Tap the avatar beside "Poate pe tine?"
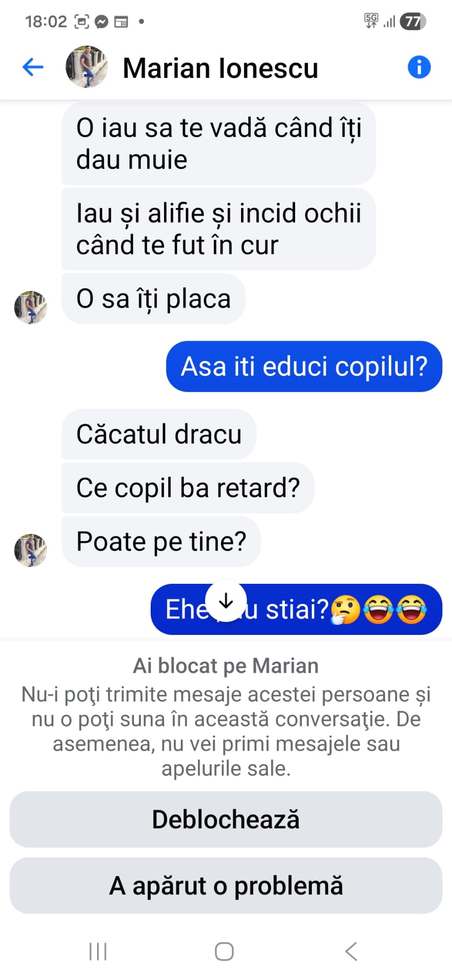Image resolution: width=452 pixels, height=980 pixels. click(31, 550)
